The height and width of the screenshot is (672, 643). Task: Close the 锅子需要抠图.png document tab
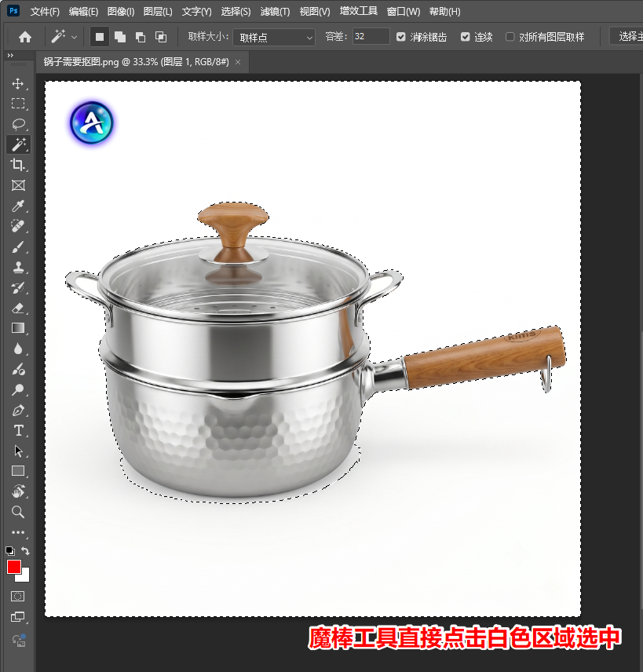pyautogui.click(x=238, y=62)
